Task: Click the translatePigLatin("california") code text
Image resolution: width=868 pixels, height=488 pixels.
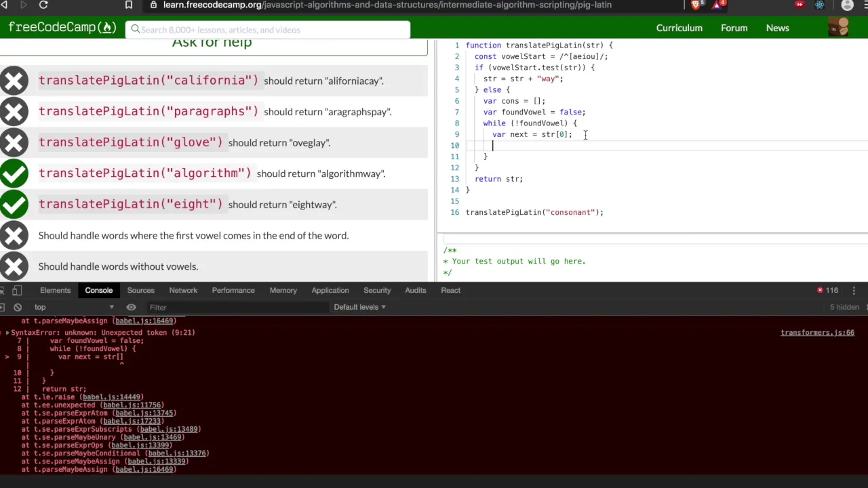Action: click(149, 80)
